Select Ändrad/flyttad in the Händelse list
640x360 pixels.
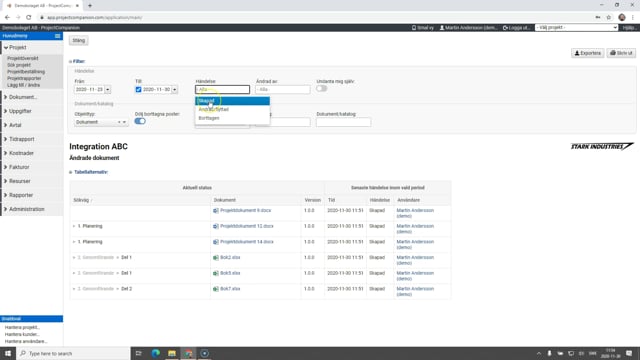(x=232, y=109)
